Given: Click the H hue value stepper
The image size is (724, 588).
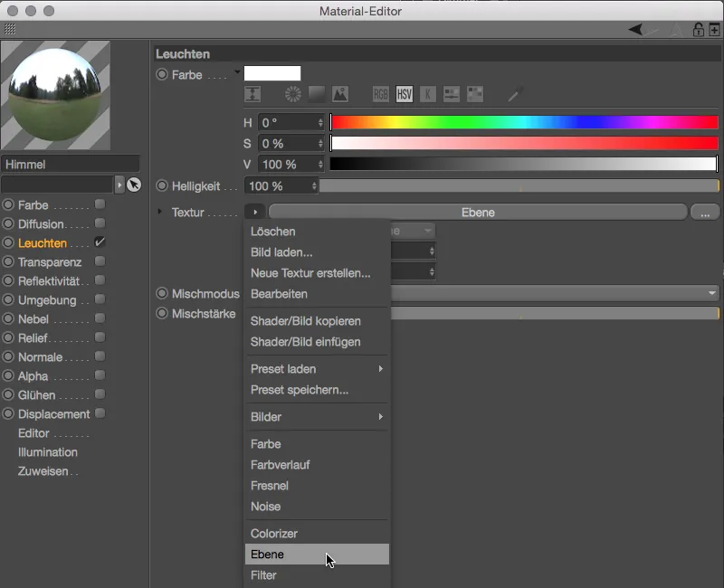Looking at the screenshot, I should coord(320,122).
